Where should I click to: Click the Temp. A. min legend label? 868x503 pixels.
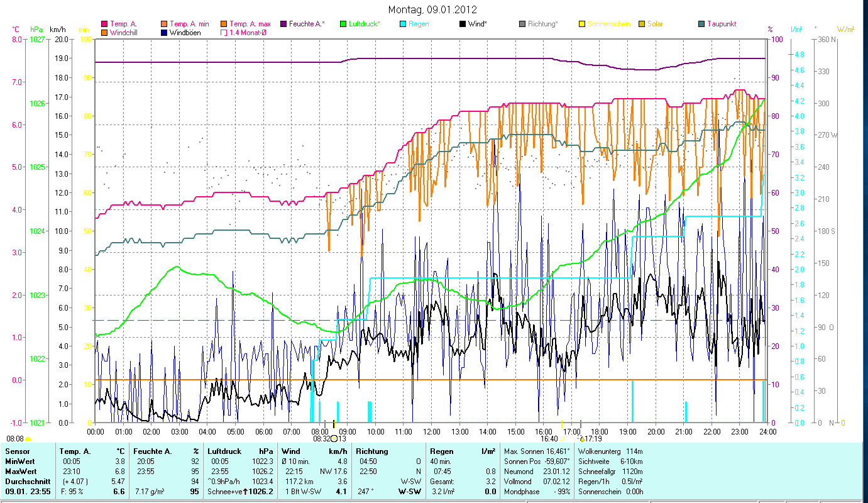click(x=189, y=24)
